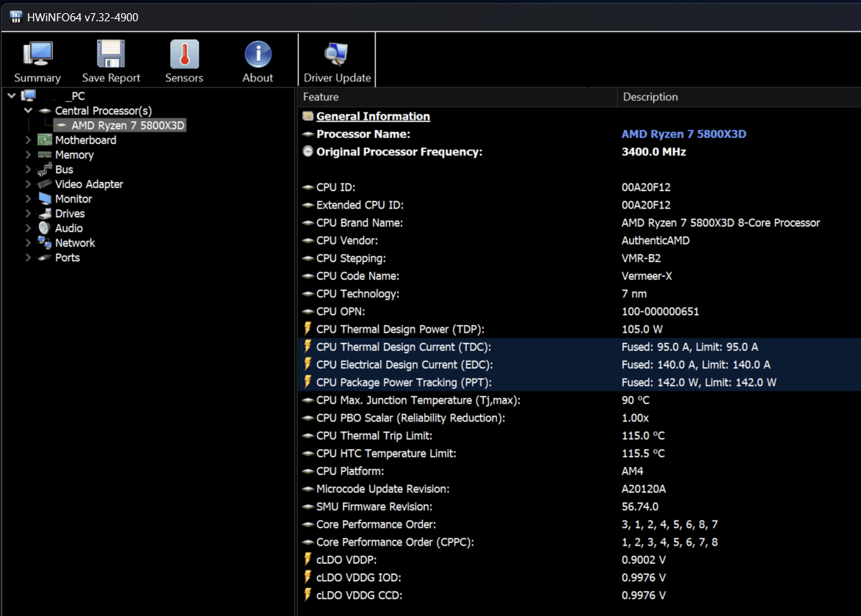
Task: Click the Description column header
Action: 739,97
